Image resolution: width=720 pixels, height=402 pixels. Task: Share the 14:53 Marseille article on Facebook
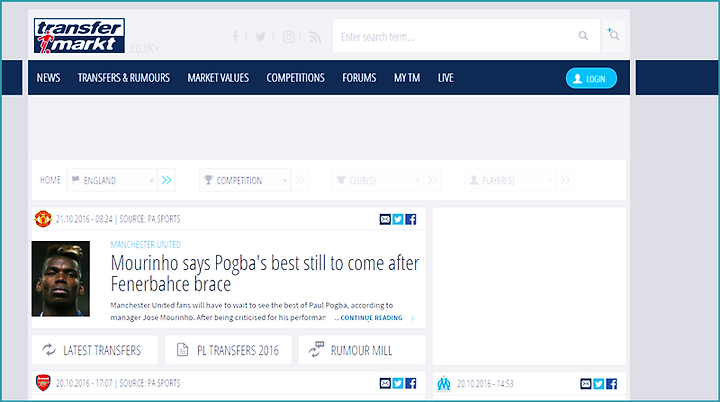coord(612,384)
